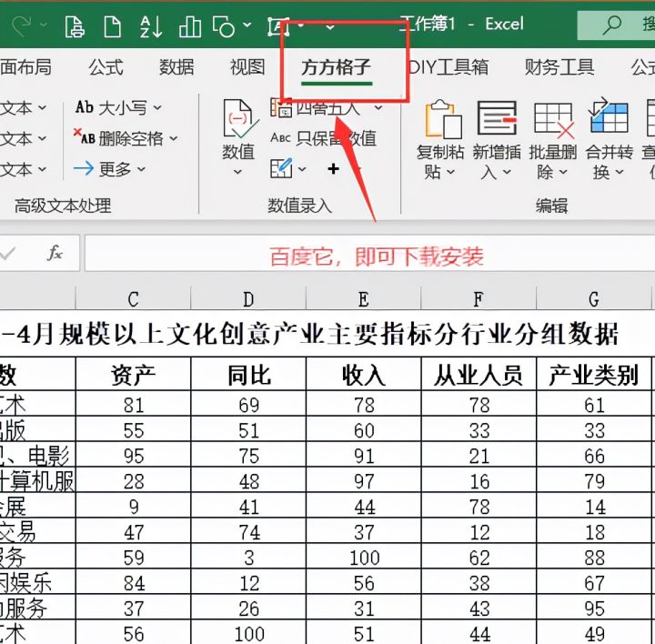Image resolution: width=655 pixels, height=644 pixels.
Task: Click the 新增插入 icon
Action: click(x=497, y=118)
